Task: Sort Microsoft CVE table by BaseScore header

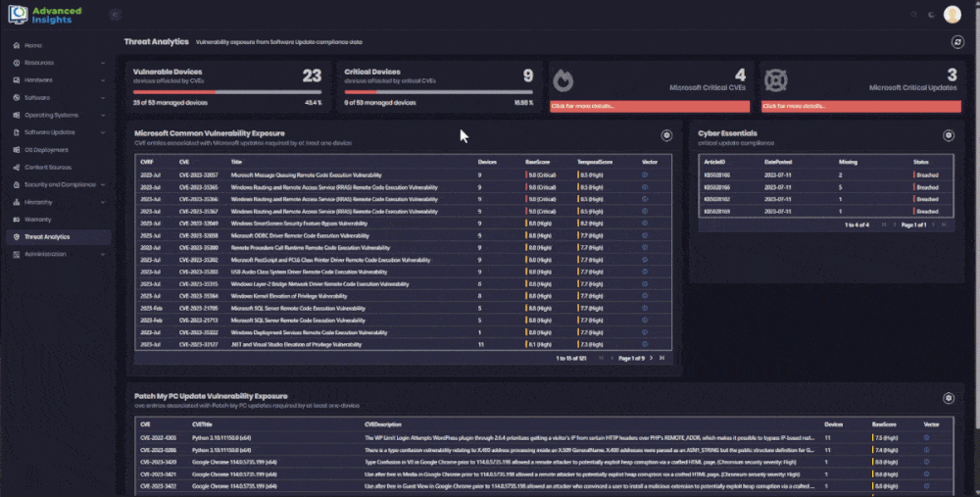Action: tap(537, 162)
